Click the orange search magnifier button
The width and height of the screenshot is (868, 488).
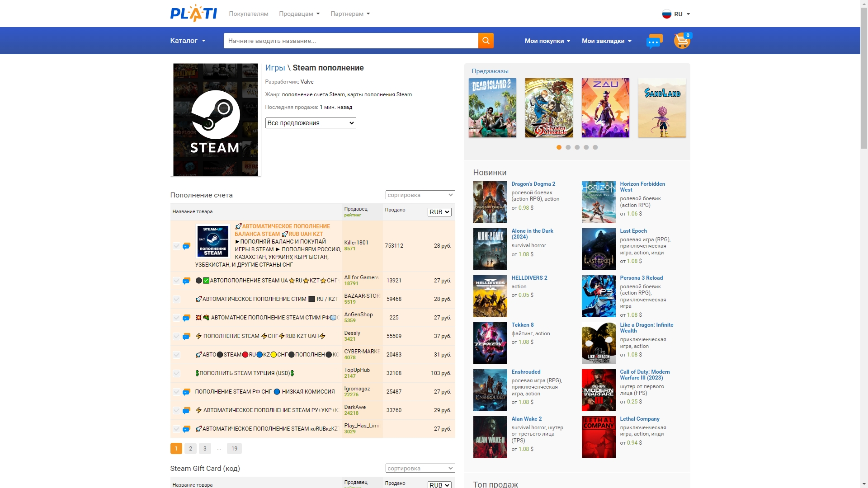[x=486, y=41]
